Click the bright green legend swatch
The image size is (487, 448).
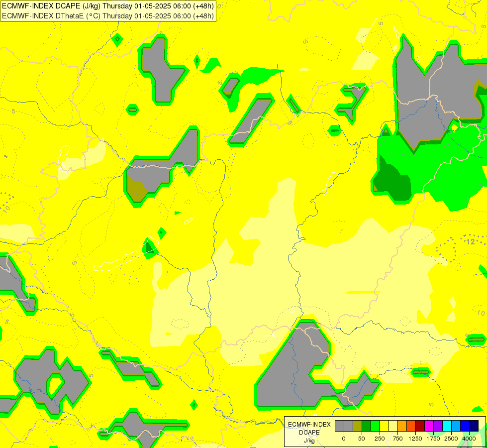[x=375, y=426]
